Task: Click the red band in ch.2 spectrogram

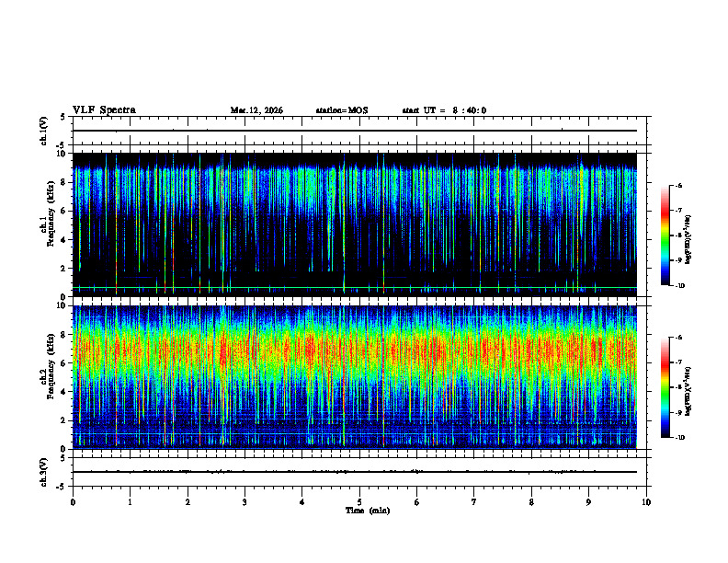Action: click(x=355, y=350)
